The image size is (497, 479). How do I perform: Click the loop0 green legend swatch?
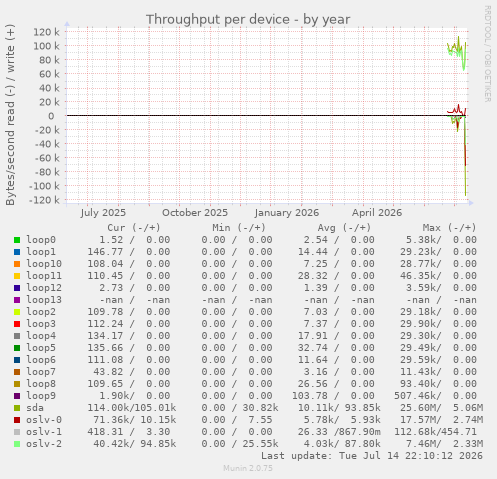[x=17, y=240]
